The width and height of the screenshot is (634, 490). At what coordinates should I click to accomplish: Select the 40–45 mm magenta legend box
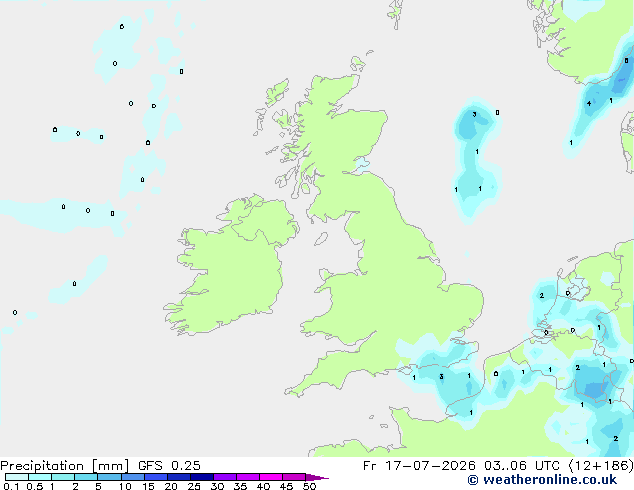(x=271, y=477)
